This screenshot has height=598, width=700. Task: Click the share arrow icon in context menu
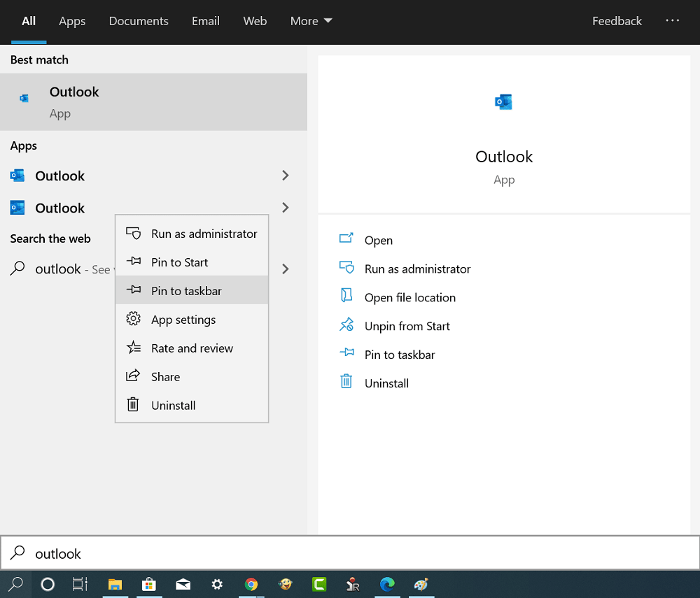coord(133,376)
